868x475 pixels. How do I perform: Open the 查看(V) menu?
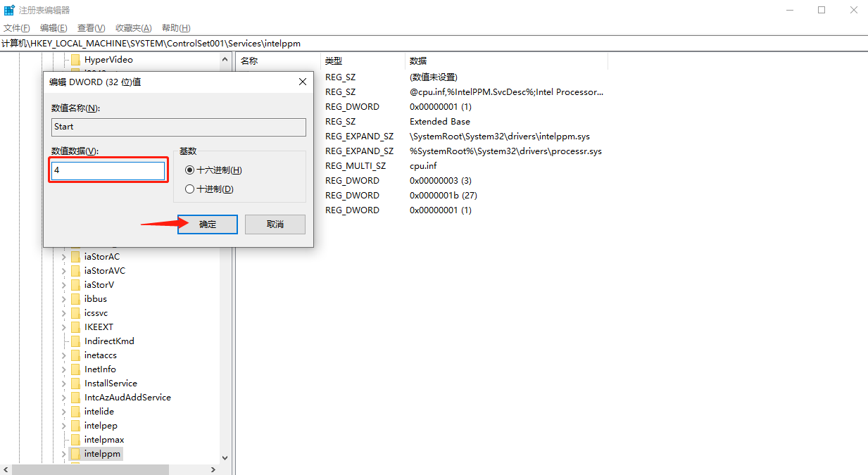coord(92,28)
